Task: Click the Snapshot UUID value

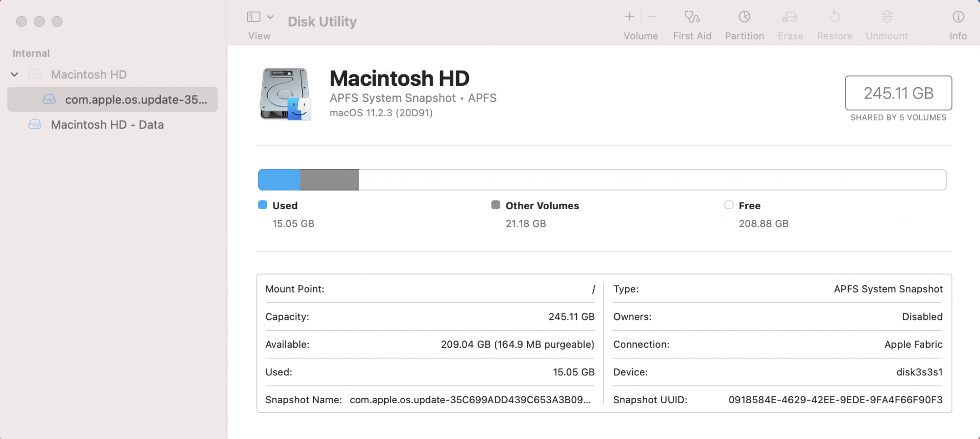Action: [x=835, y=400]
